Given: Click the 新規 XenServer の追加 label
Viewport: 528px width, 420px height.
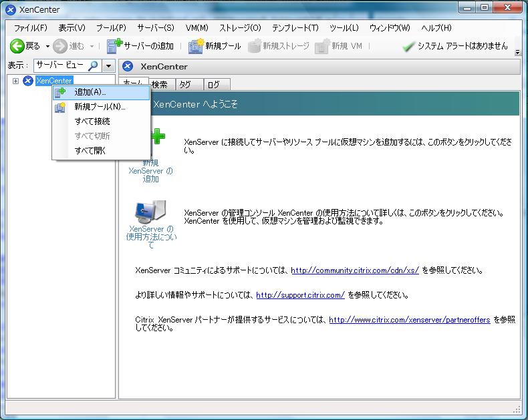Looking at the screenshot, I should coord(150,171).
